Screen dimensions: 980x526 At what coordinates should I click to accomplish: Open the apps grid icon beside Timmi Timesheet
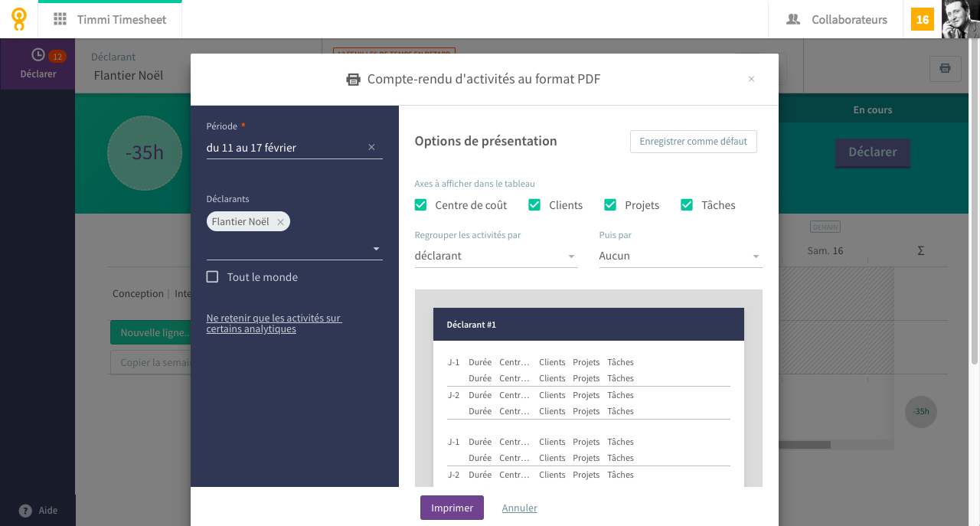pyautogui.click(x=60, y=20)
